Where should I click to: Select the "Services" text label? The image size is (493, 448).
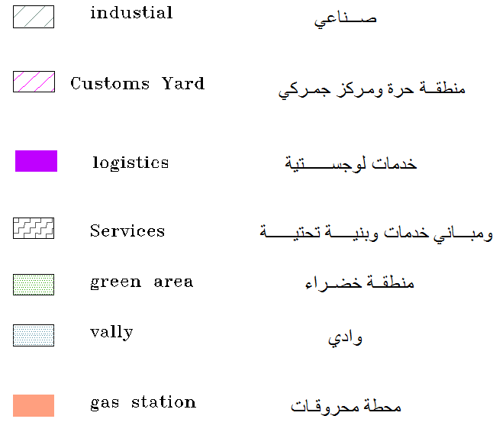pyautogui.click(x=127, y=230)
